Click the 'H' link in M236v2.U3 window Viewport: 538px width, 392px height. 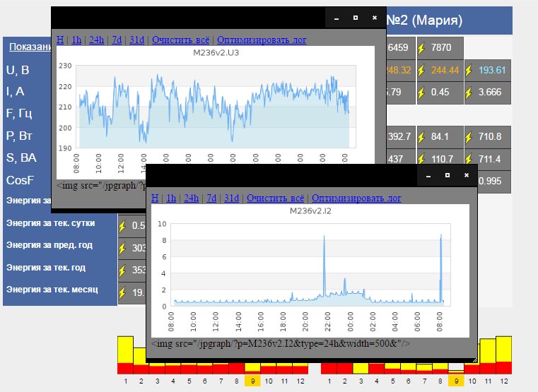(60, 40)
